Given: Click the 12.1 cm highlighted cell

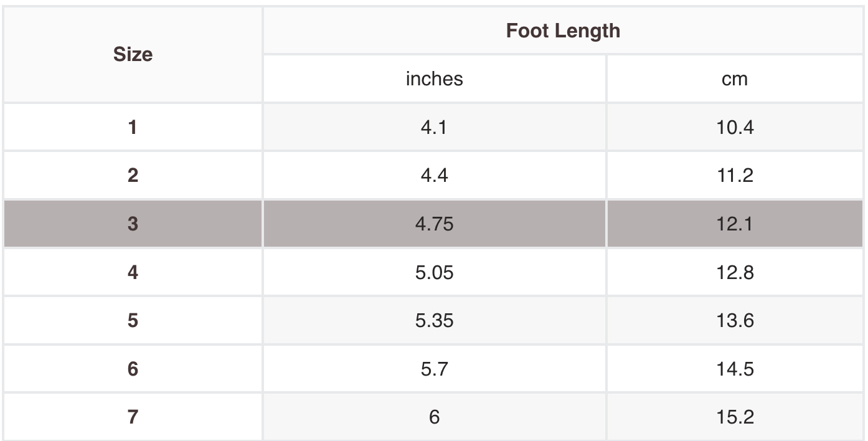Looking at the screenshot, I should [x=735, y=224].
